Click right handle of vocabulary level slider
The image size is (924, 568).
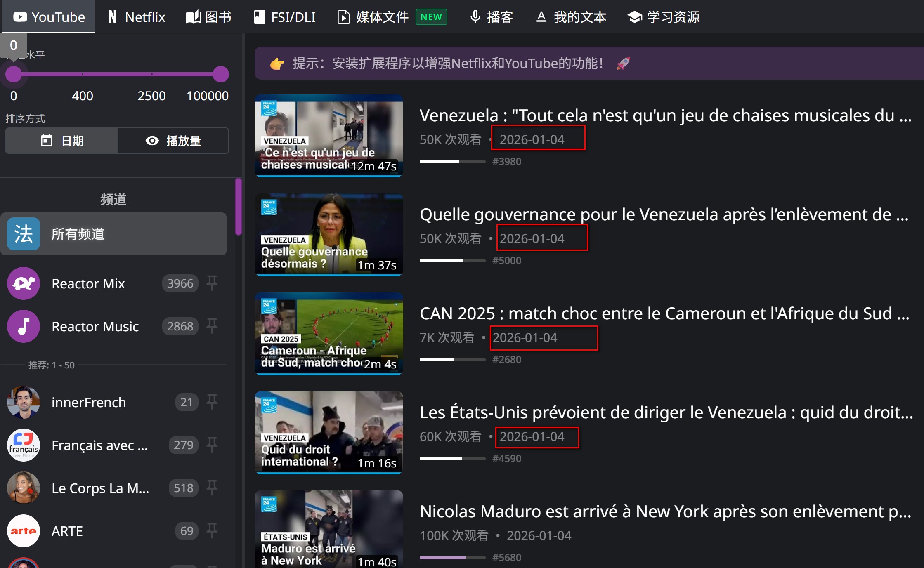(221, 74)
